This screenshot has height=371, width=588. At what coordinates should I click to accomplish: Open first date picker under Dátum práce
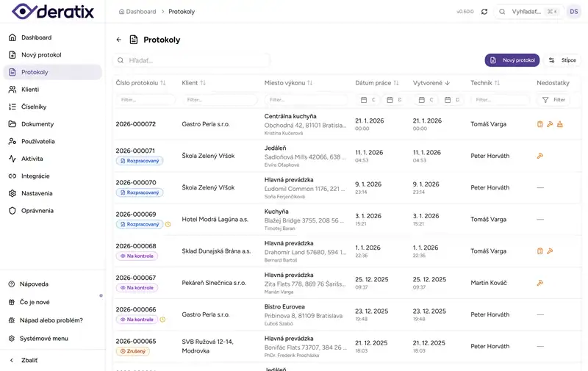click(368, 99)
